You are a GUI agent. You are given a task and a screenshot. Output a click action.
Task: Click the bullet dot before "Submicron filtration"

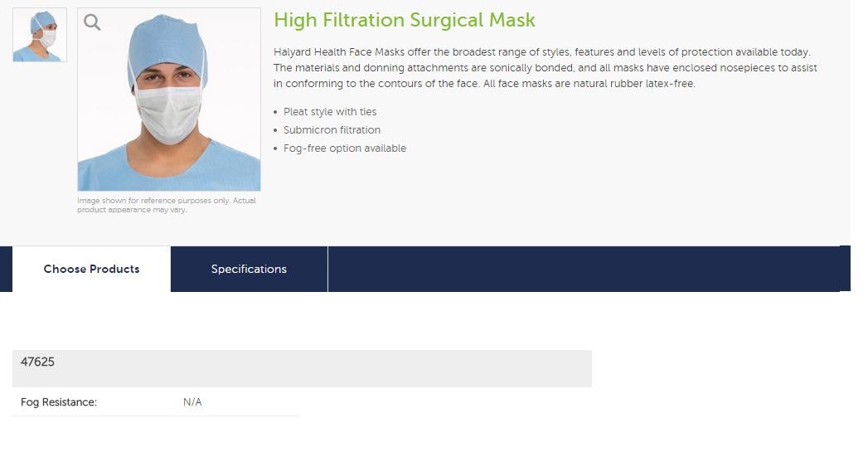[276, 130]
